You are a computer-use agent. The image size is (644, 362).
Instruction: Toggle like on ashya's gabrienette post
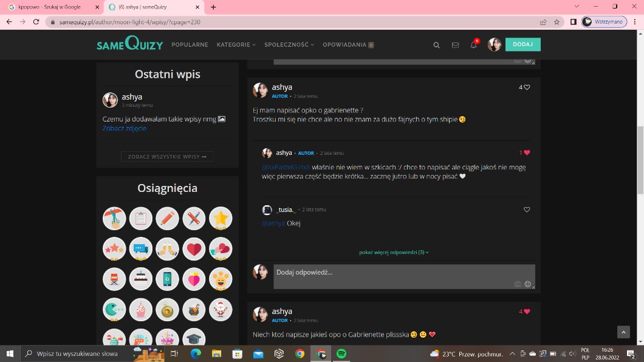pos(526,87)
